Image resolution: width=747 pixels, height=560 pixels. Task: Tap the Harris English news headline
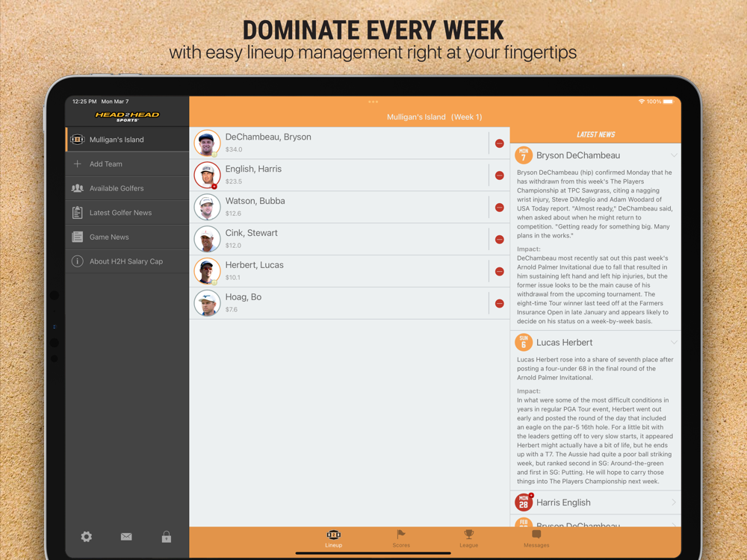click(563, 503)
